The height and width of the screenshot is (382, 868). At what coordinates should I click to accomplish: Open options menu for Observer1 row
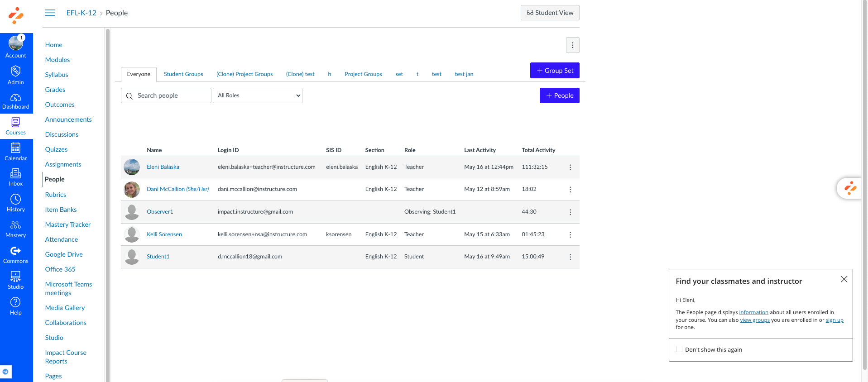(x=570, y=212)
